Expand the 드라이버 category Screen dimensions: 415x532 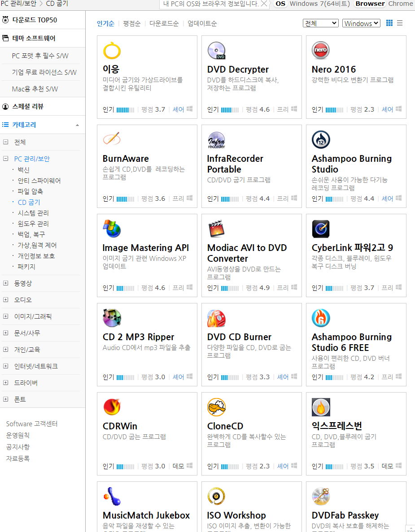[6, 383]
